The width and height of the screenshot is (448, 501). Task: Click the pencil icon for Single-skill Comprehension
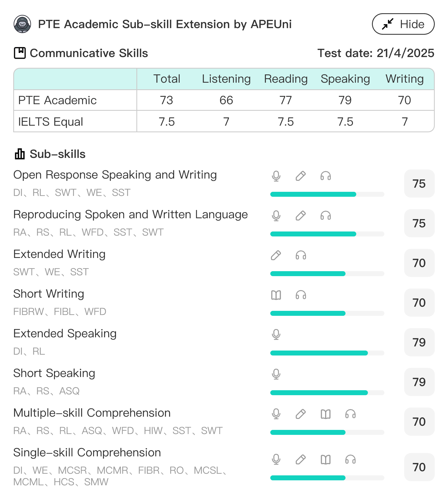(x=300, y=460)
